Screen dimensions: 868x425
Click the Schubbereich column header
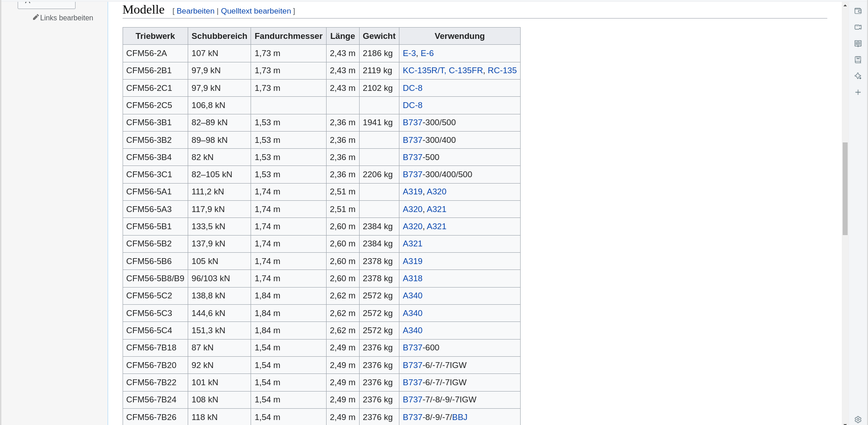(219, 36)
